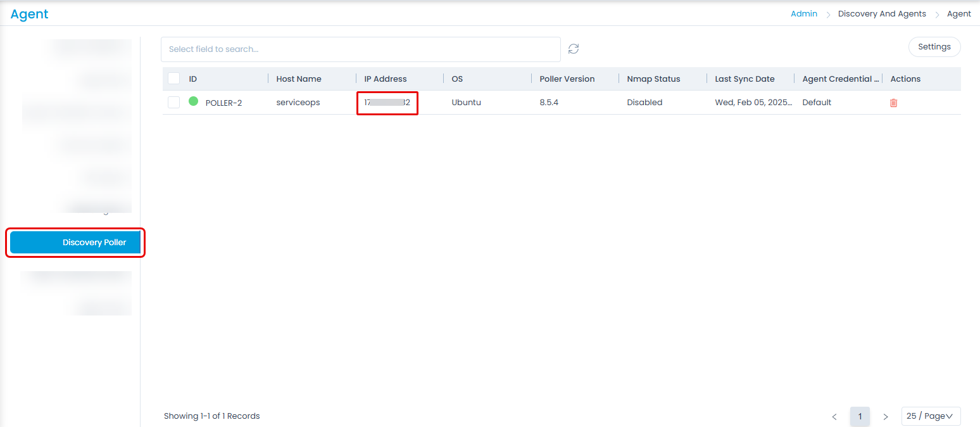The image size is (980, 427).
Task: Click the Admin breadcrumb link
Action: pyautogui.click(x=803, y=13)
